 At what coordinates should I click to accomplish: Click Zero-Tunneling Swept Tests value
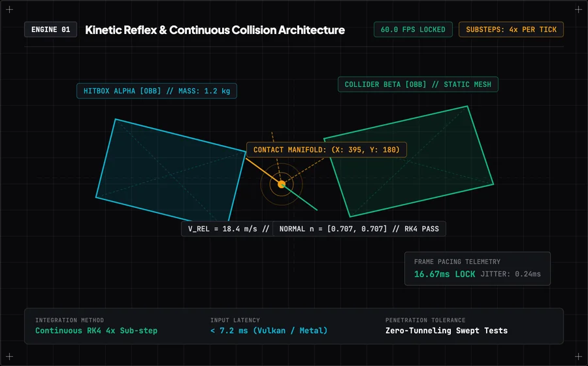tap(447, 331)
